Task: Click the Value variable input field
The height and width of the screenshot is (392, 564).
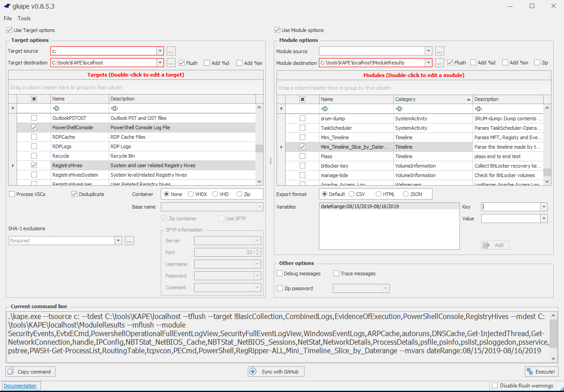Action: [x=510, y=219]
